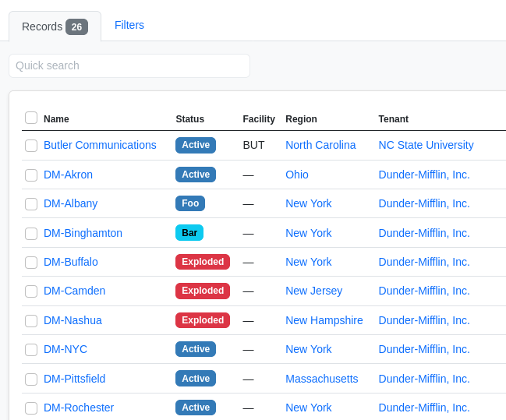Click the Exploded badge in DM-Nashua row

(x=203, y=320)
